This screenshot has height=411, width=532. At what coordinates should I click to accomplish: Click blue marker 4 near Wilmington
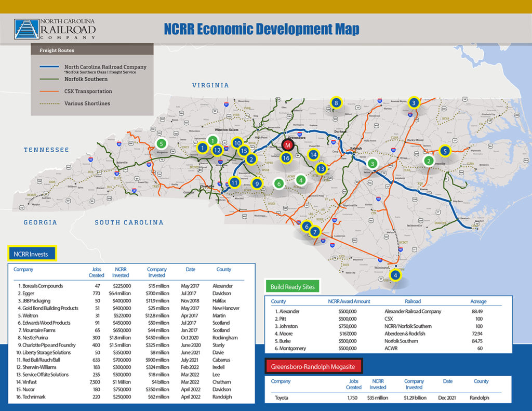[395, 275]
